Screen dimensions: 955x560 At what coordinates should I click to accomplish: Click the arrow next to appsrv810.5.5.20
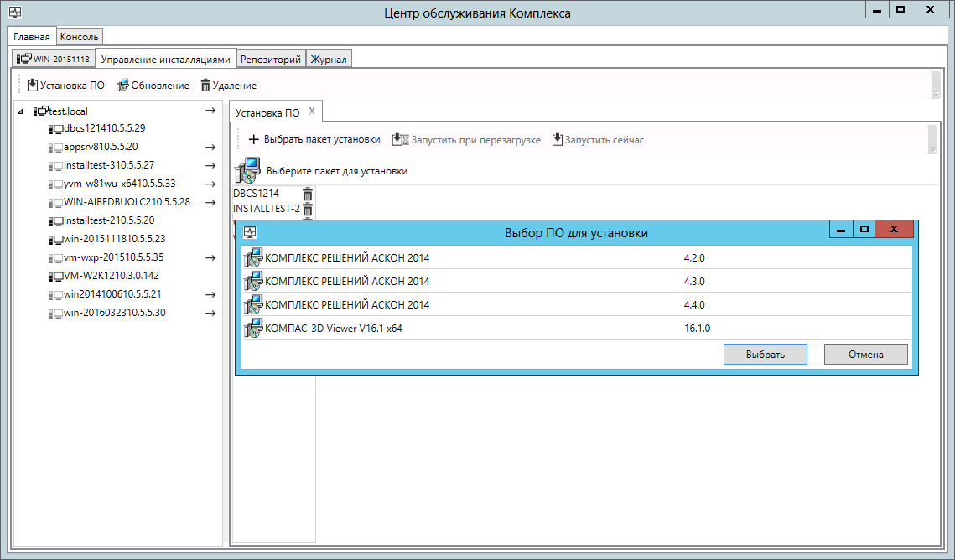(210, 148)
